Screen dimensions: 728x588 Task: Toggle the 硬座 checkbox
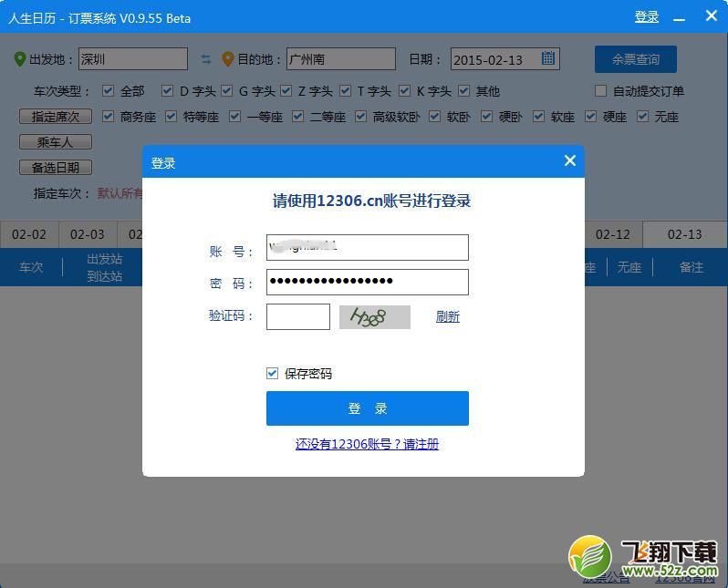pos(590,116)
